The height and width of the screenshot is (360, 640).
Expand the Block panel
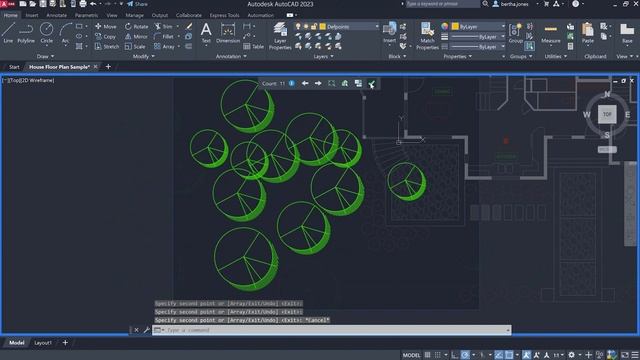tap(397, 56)
